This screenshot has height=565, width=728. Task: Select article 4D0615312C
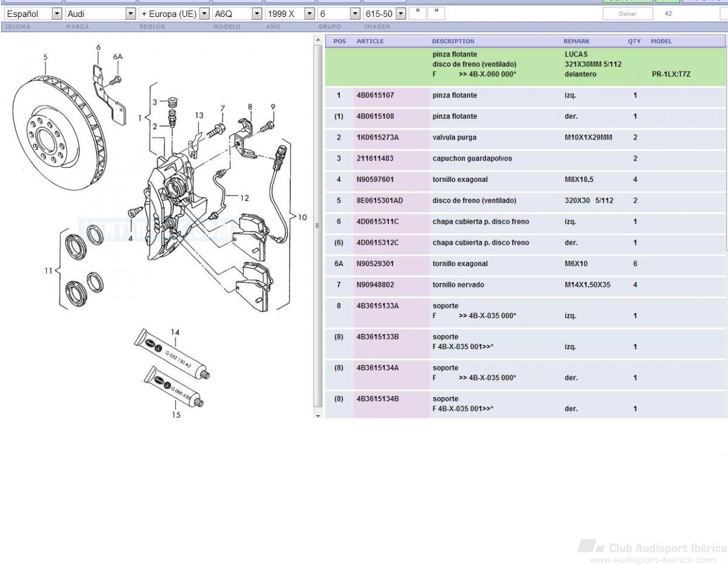tap(377, 242)
